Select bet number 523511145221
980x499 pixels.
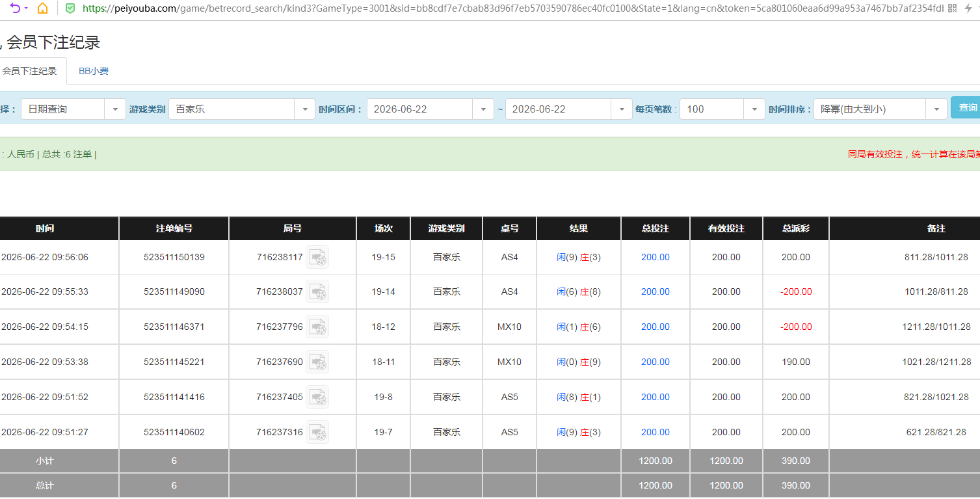tap(174, 362)
